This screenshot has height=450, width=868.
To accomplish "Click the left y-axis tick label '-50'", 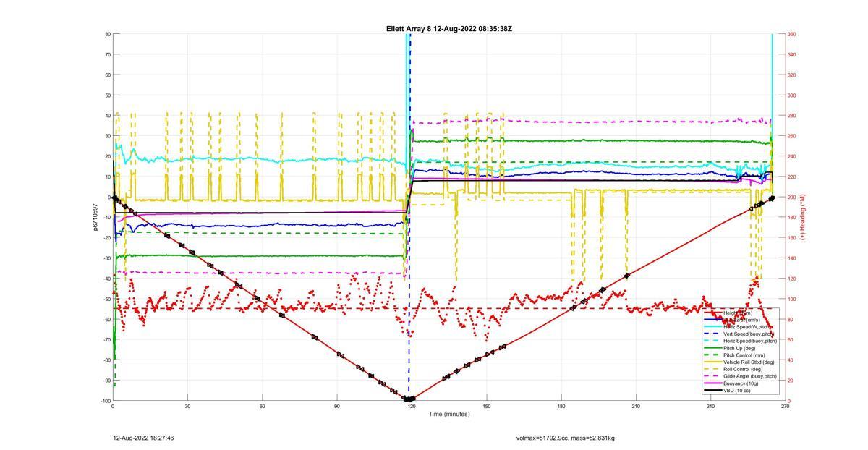I will click(x=106, y=299).
